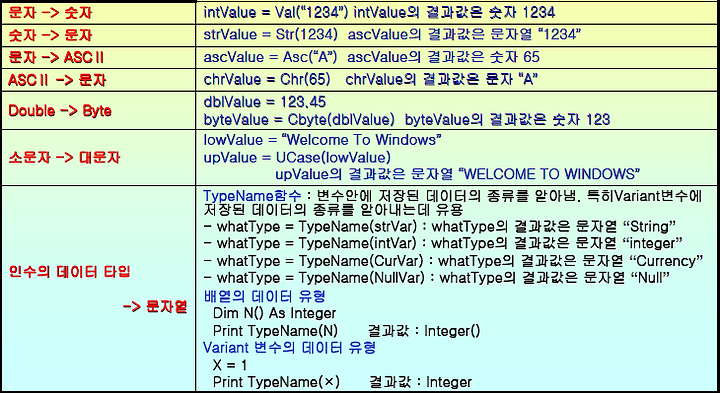Click the blue 'TypeName함수' heading
The height and width of the screenshot is (393, 720).
253,195
